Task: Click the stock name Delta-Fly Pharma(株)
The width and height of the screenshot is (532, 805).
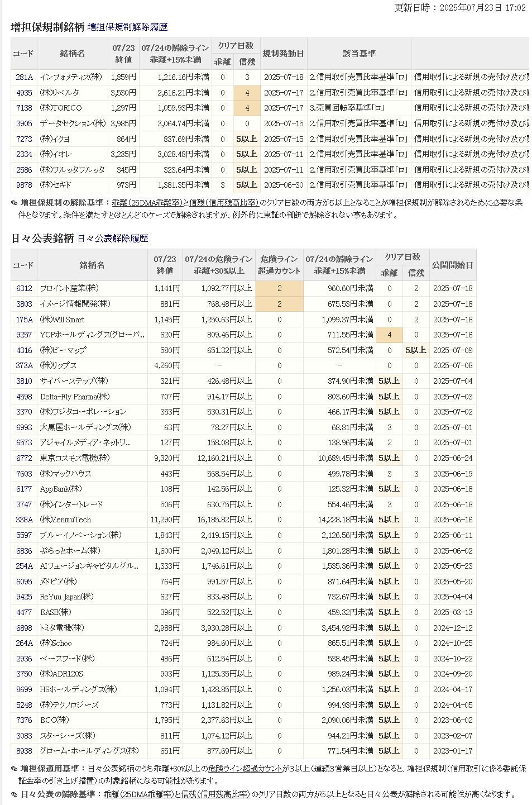Action: 75,397
